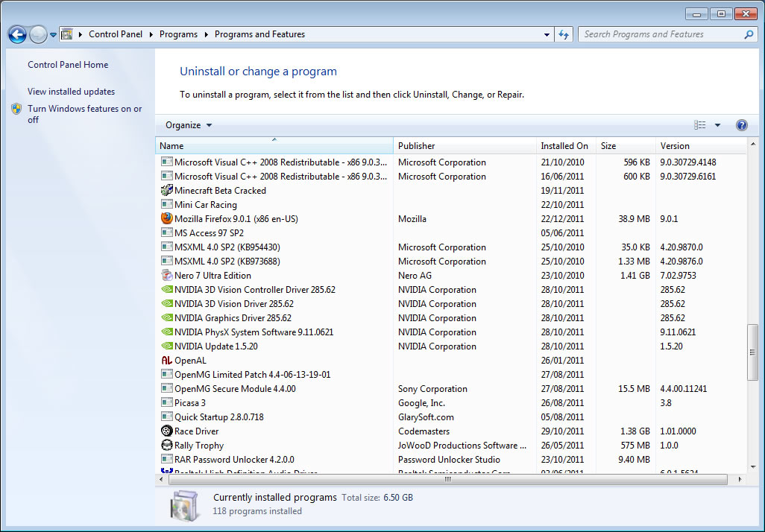Click the Mozilla Firefox program icon
Screen dimensions: 765x532
pos(166,218)
